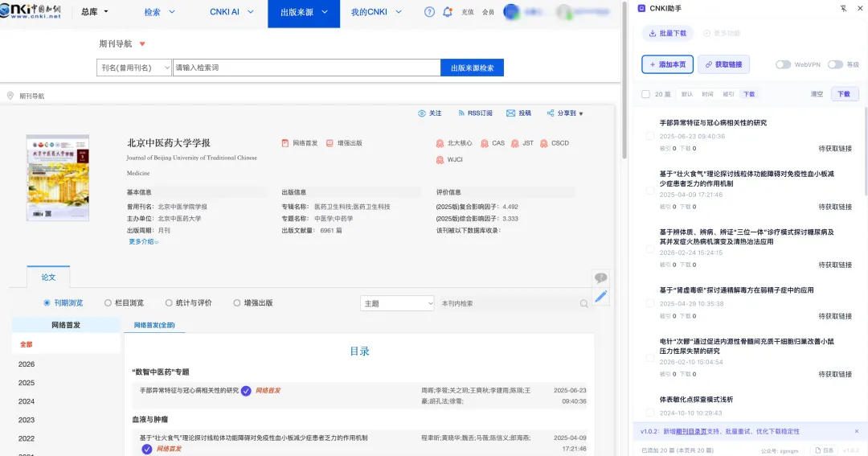868x456 pixels.
Task: Click the 添加本页 button
Action: point(667,64)
